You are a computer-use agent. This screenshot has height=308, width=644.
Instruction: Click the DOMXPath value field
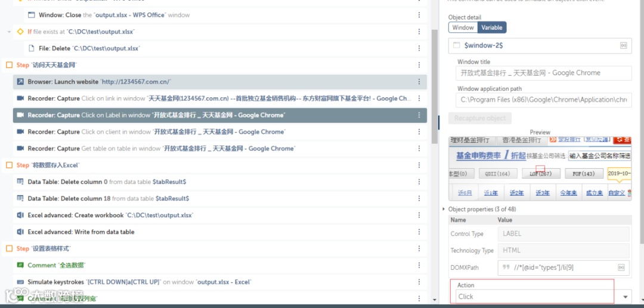563,267
